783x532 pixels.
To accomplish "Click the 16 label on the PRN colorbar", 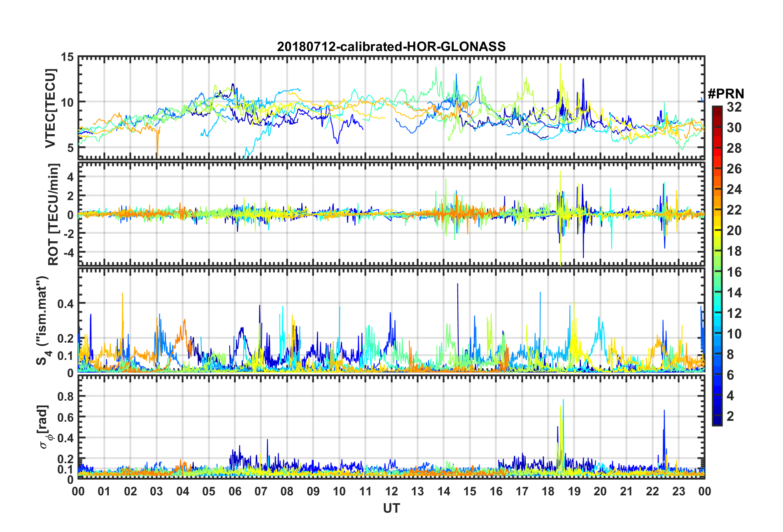I will 734,272.
